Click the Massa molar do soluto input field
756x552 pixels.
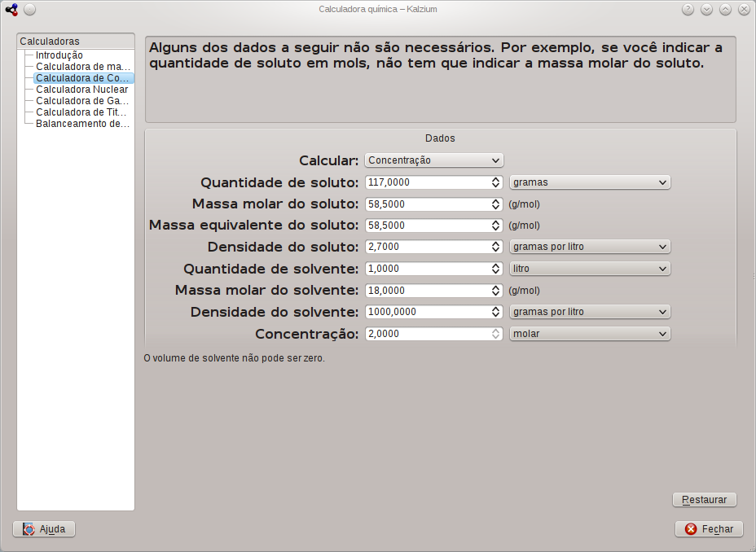click(x=424, y=204)
